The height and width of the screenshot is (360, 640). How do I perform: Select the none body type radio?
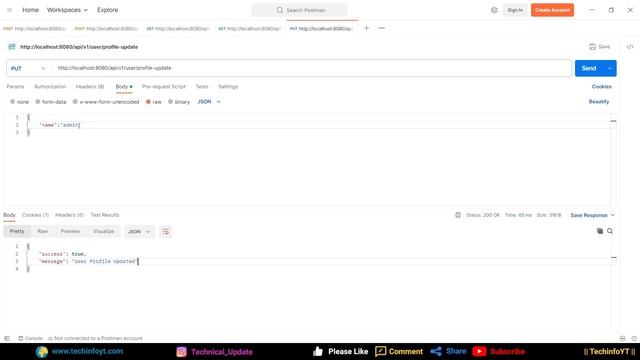13,102
